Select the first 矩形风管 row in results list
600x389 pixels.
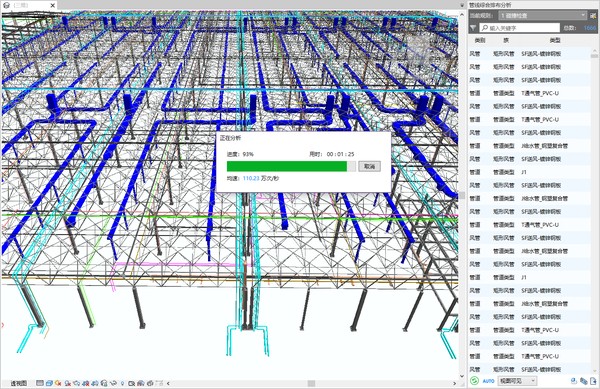[x=529, y=54]
